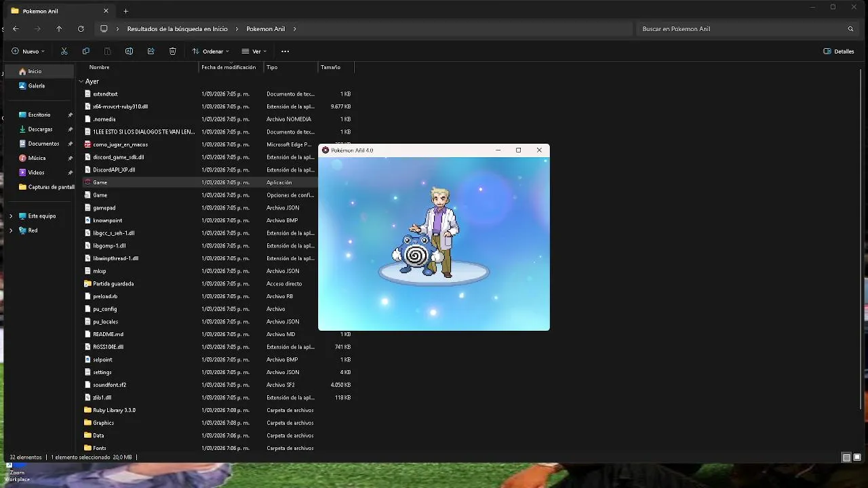
Task: Open a new Explorer tab with plus
Action: [125, 11]
